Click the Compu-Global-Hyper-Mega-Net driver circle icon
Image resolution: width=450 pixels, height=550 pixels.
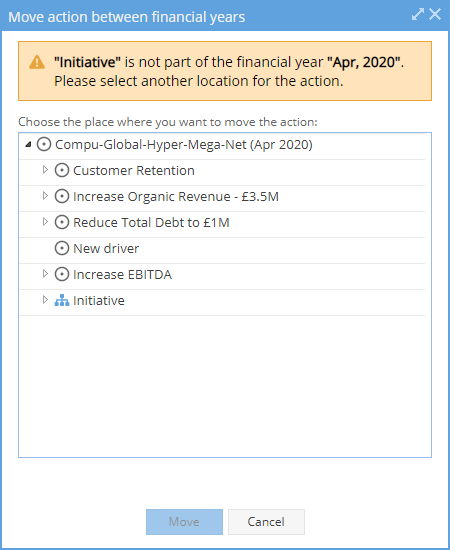click(x=44, y=145)
